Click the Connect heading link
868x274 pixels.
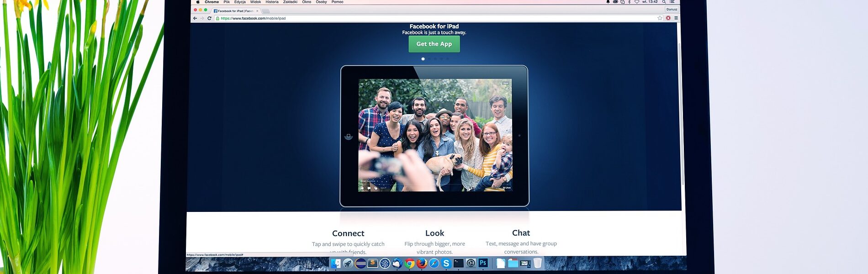tap(348, 233)
